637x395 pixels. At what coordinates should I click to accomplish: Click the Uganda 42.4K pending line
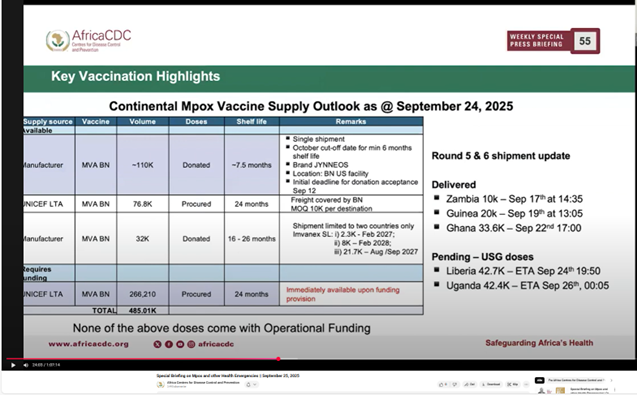coord(527,286)
